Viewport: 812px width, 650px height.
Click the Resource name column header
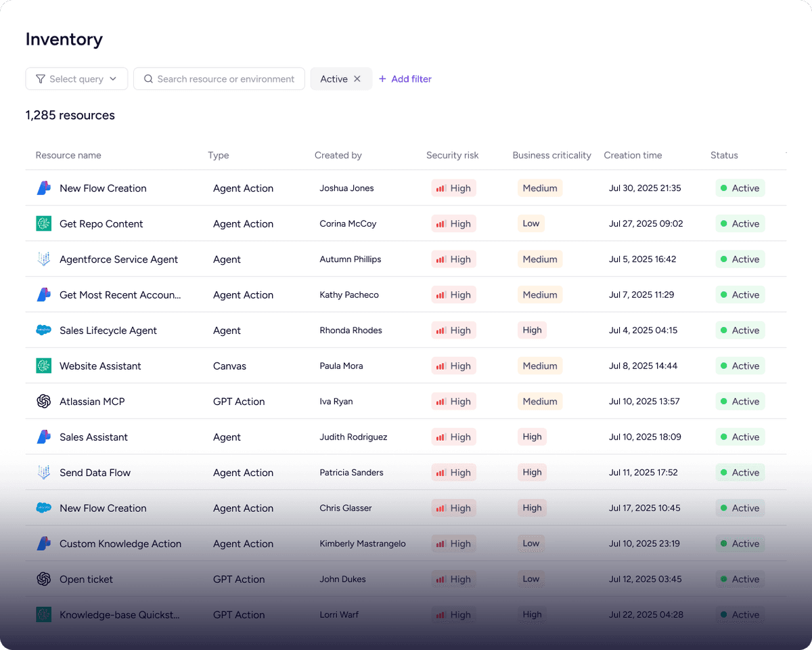pyautogui.click(x=68, y=155)
